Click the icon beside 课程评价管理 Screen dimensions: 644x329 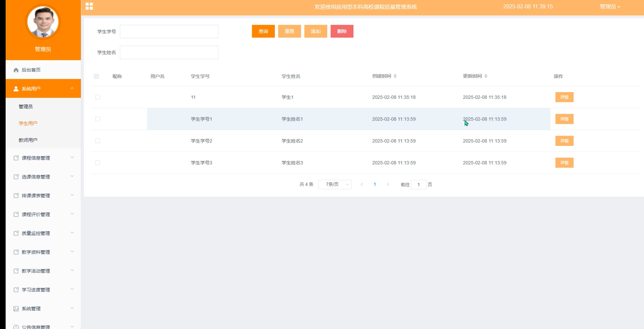click(x=16, y=214)
